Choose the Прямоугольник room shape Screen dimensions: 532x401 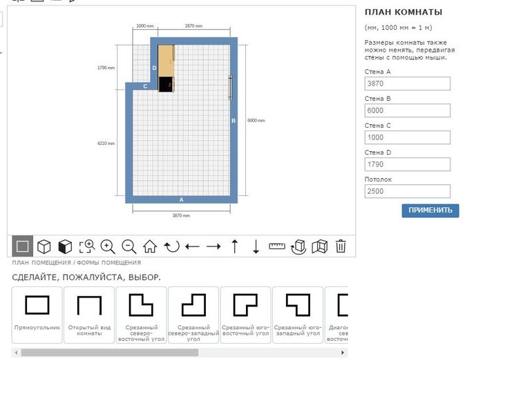(37, 314)
